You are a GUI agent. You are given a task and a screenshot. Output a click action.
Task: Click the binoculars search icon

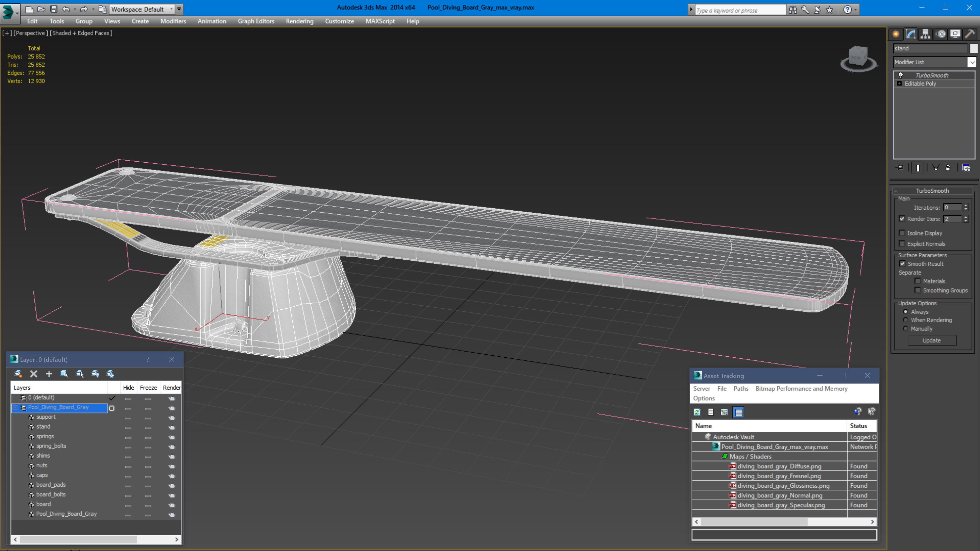click(793, 10)
